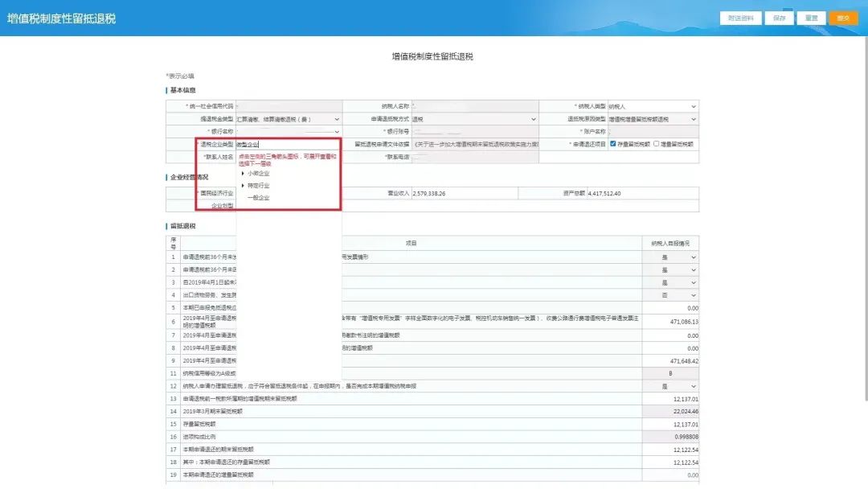Click row 15 value 12,137.01
Viewport: 868px width, 489px height.
(x=686, y=424)
